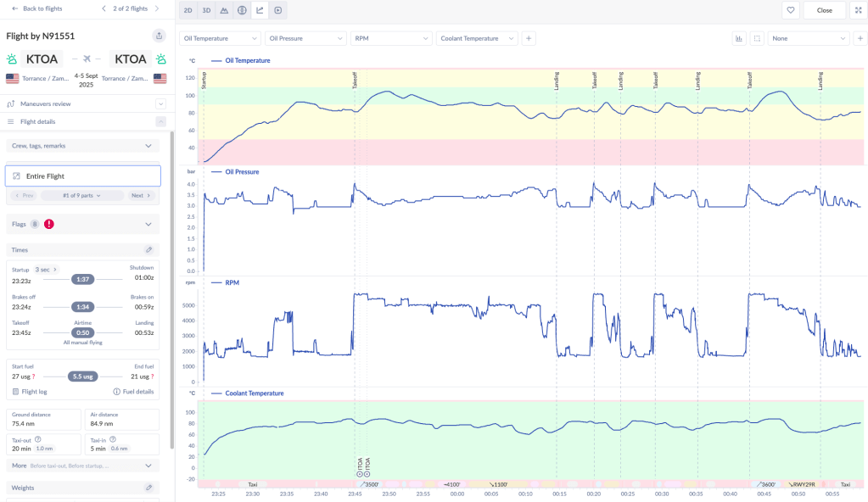Image resolution: width=868 pixels, height=502 pixels.
Task: Click the favorite heart icon
Action: tap(790, 10)
